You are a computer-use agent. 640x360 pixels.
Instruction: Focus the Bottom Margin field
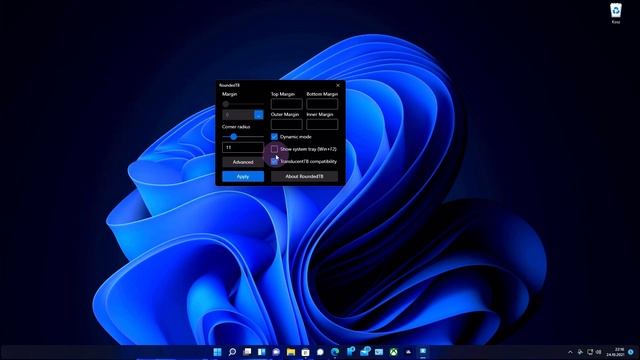pos(322,104)
